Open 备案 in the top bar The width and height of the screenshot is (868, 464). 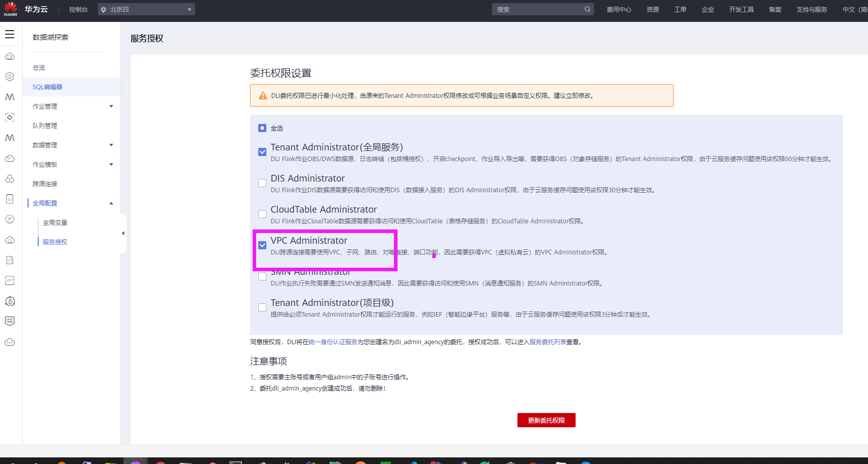[775, 10]
